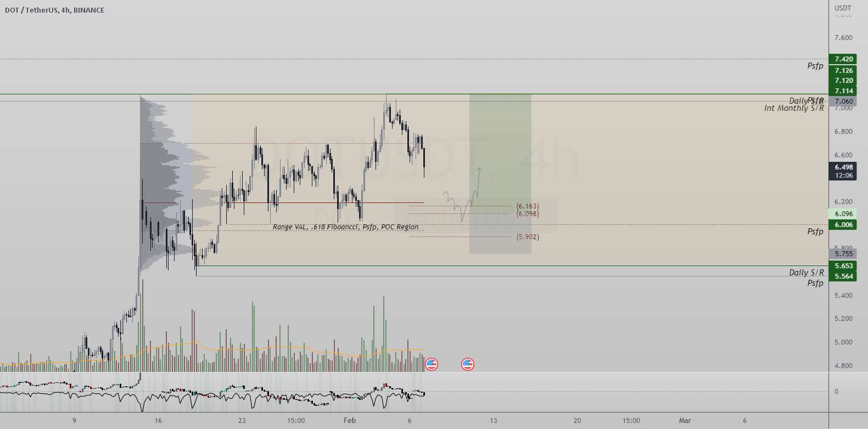Click the 5.400 price axis tick

(843, 296)
